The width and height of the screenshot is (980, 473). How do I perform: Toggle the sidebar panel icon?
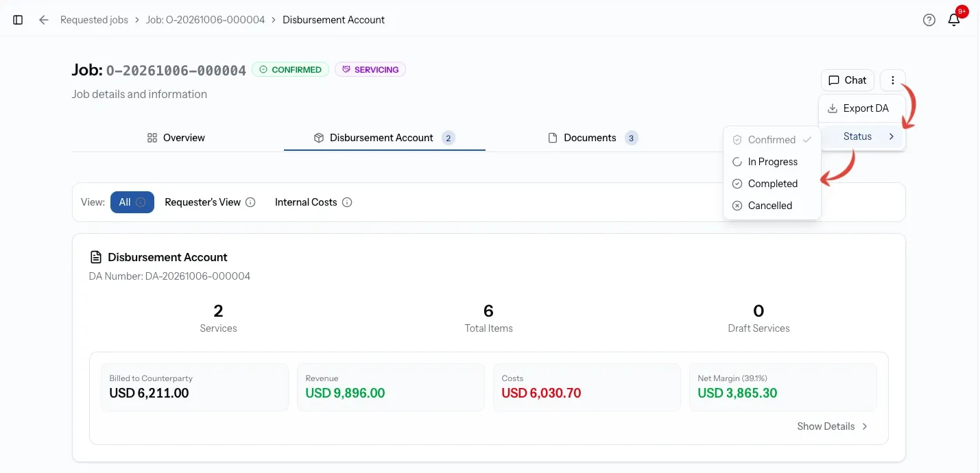tap(19, 20)
